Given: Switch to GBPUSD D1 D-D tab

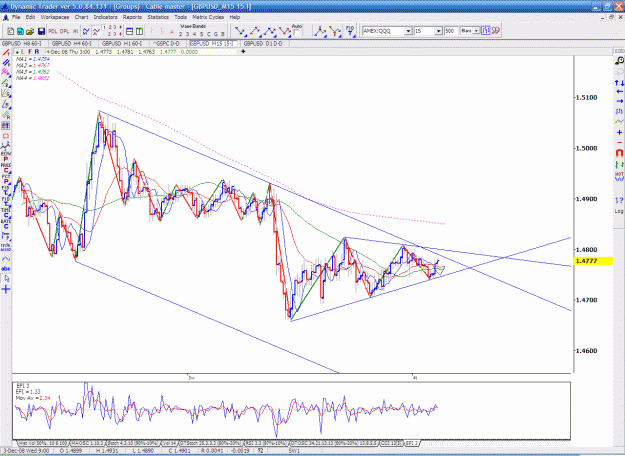Looking at the screenshot, I should [x=263, y=43].
